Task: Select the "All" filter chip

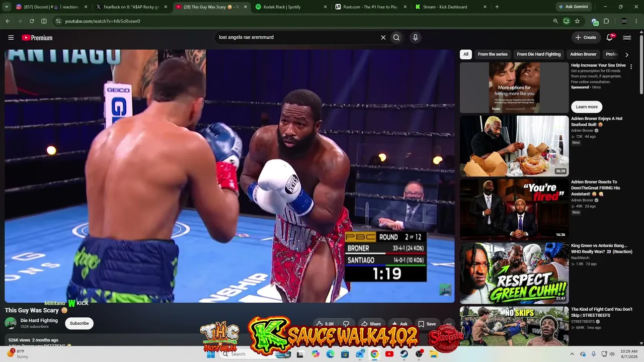Action: 466,54
